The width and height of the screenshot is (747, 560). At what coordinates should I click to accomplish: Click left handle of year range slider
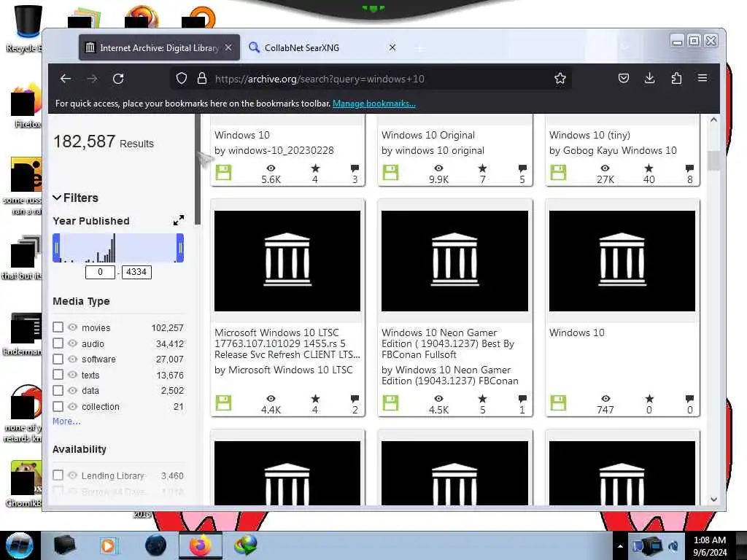coord(56,248)
